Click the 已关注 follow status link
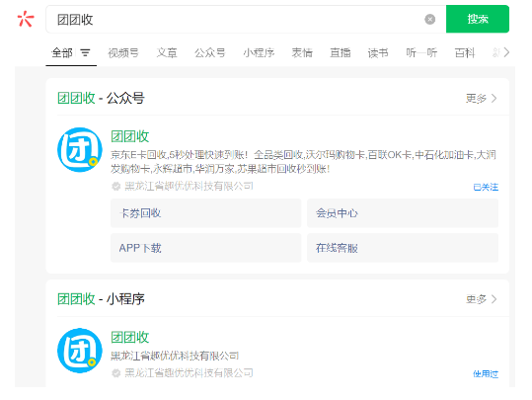 [x=486, y=187]
